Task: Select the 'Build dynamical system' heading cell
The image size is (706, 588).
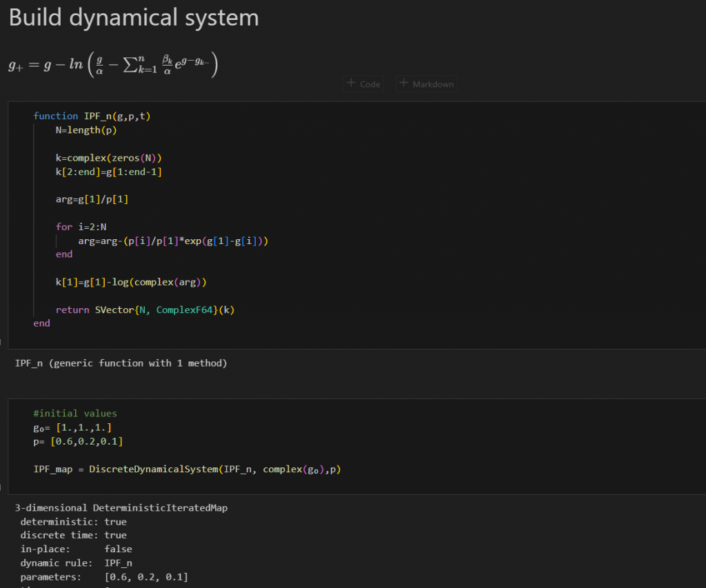Action: [x=134, y=18]
